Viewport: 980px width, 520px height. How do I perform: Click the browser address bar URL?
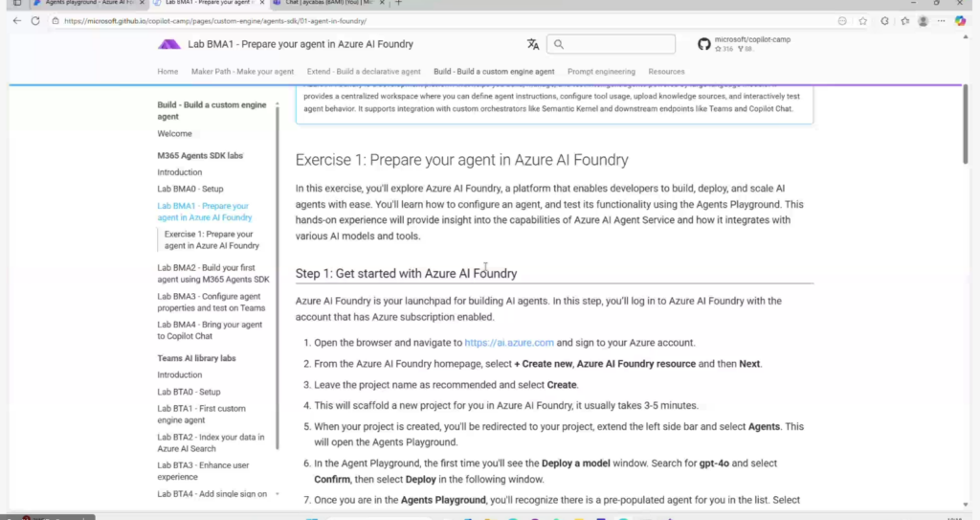[x=215, y=21]
